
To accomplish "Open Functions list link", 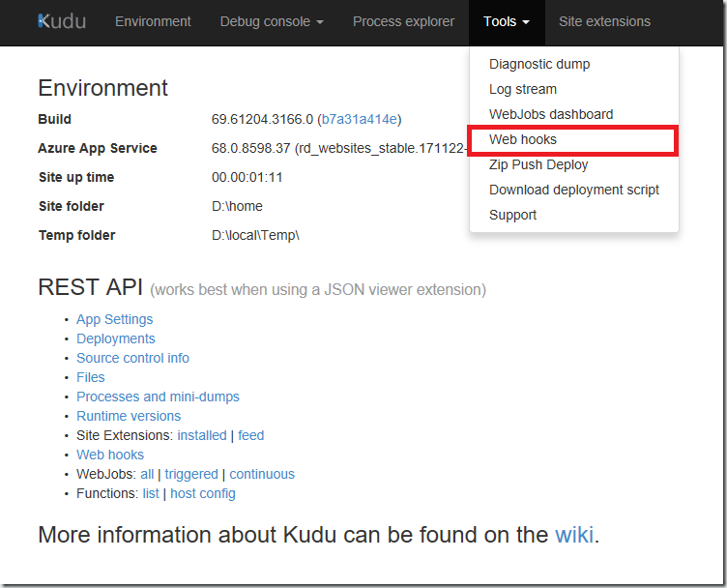I will [x=151, y=493].
